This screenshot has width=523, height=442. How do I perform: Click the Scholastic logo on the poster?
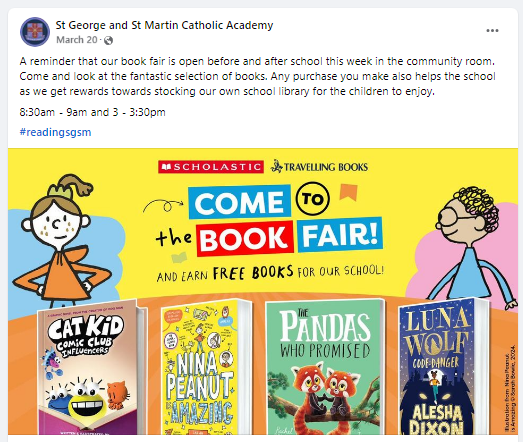(211, 167)
